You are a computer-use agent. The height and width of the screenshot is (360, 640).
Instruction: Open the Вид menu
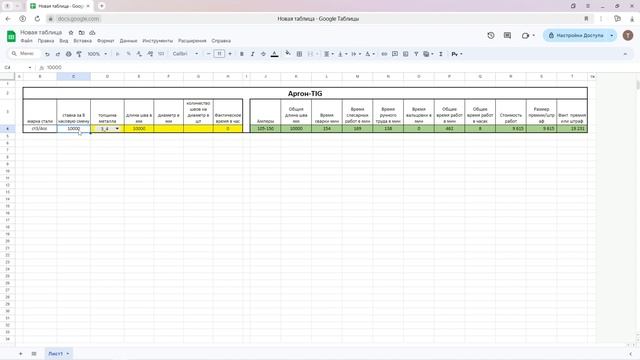[x=64, y=41]
